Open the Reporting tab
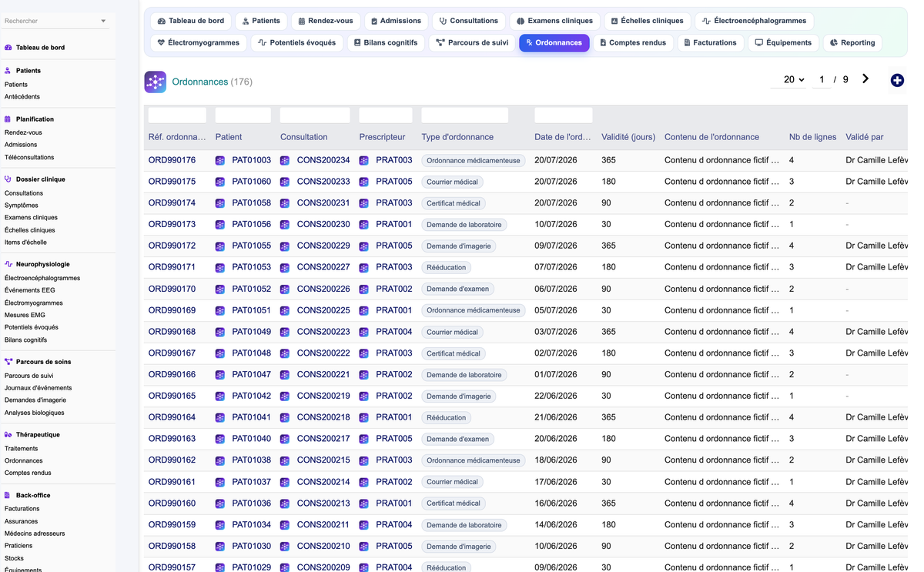Screen dimensions: 924x572 pos(852,42)
